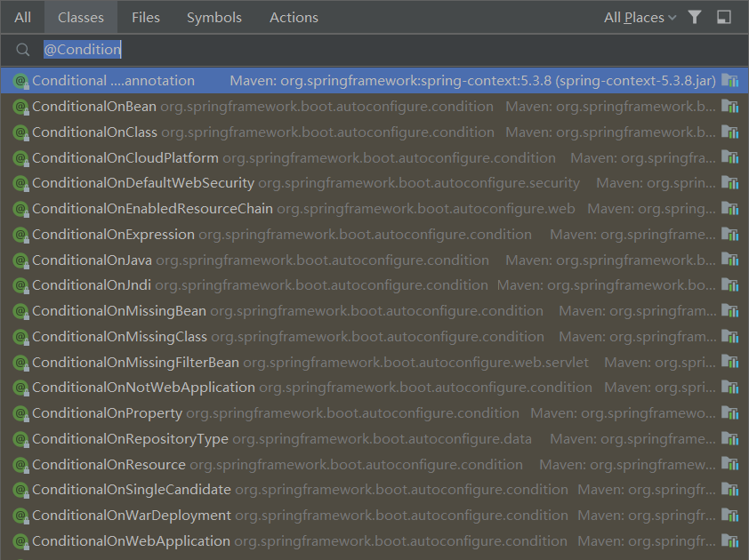Select ConditionalOnEnabledResourceChain result
This screenshot has height=560, width=749.
pos(374,209)
